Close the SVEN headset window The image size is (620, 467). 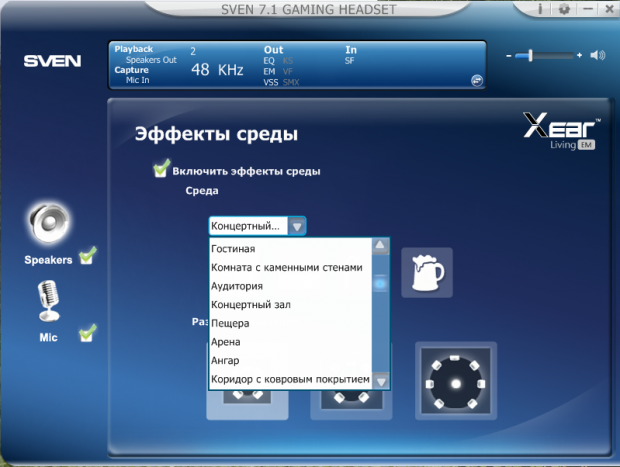tap(609, 9)
